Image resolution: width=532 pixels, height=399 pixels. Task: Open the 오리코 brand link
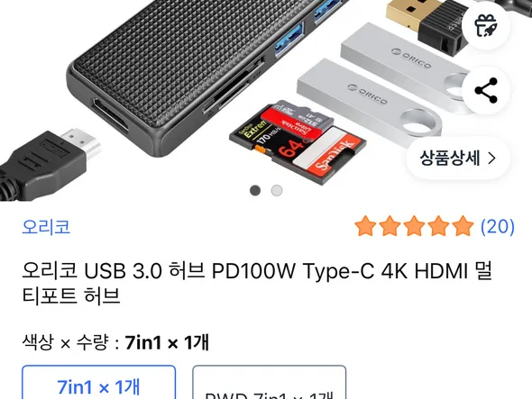tap(46, 227)
